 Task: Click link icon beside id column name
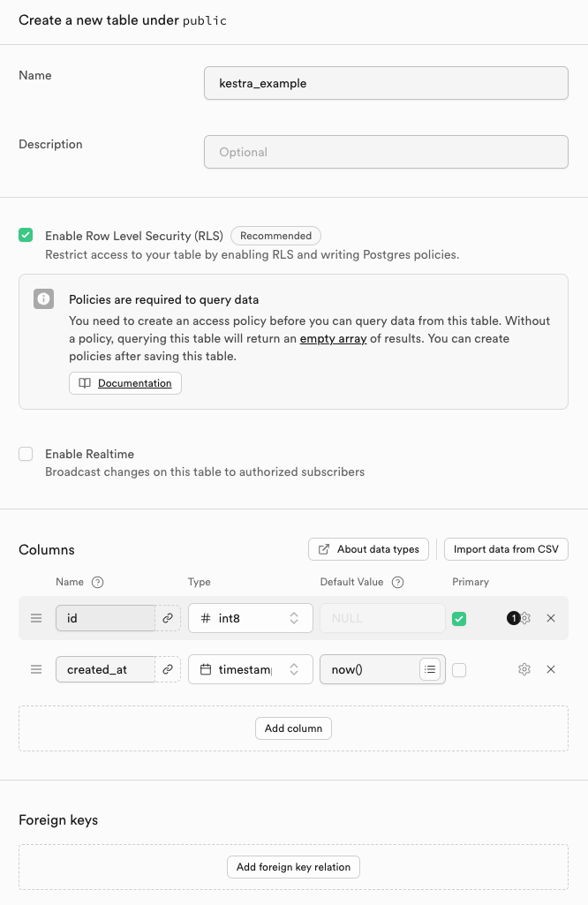[167, 619]
